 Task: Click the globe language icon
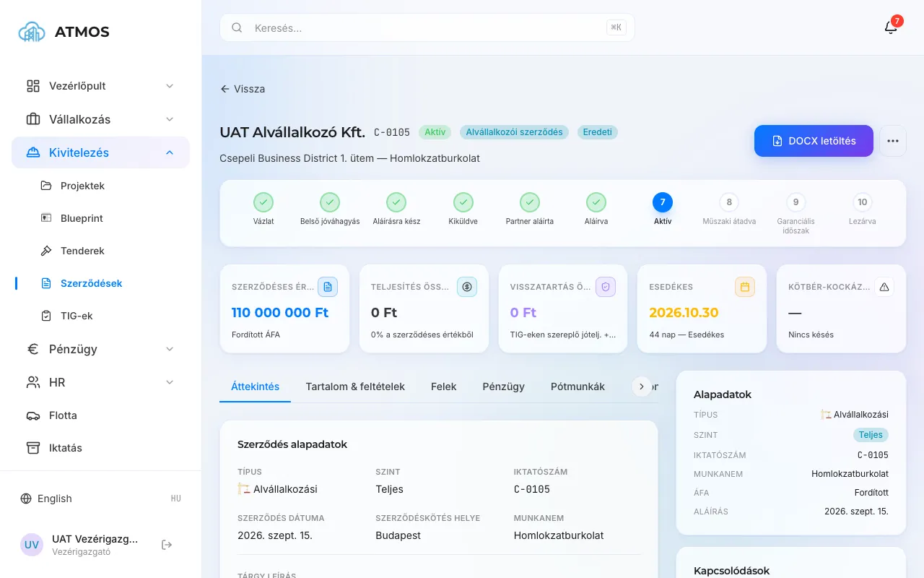[26, 499]
